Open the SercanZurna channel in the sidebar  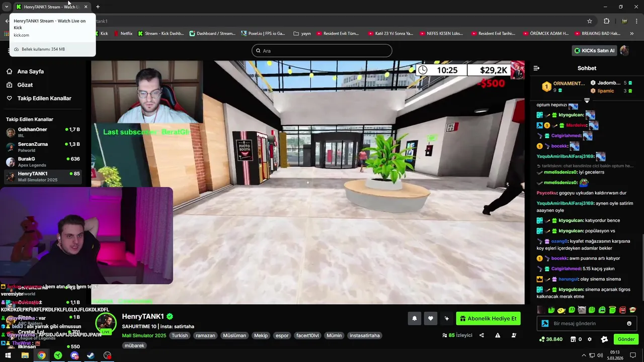43,147
